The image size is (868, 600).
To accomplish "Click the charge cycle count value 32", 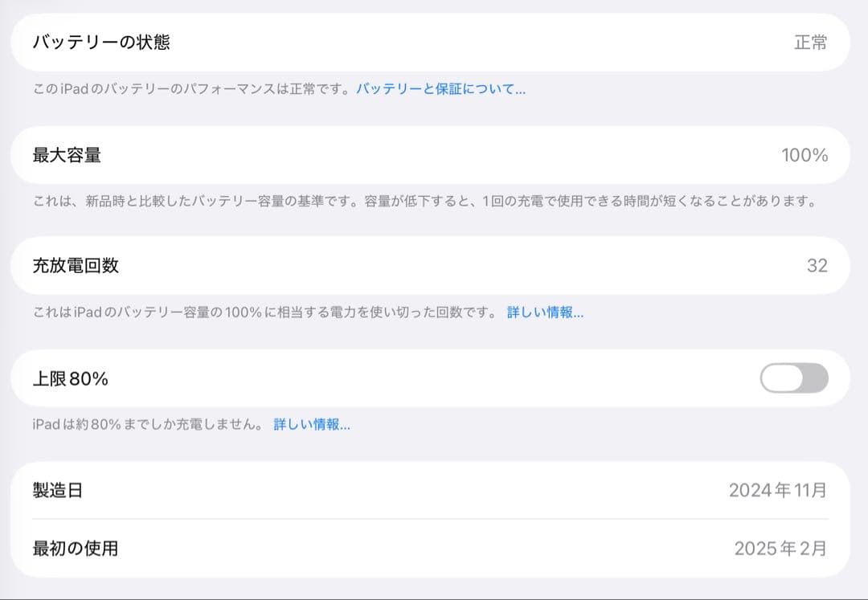I will pos(816,266).
